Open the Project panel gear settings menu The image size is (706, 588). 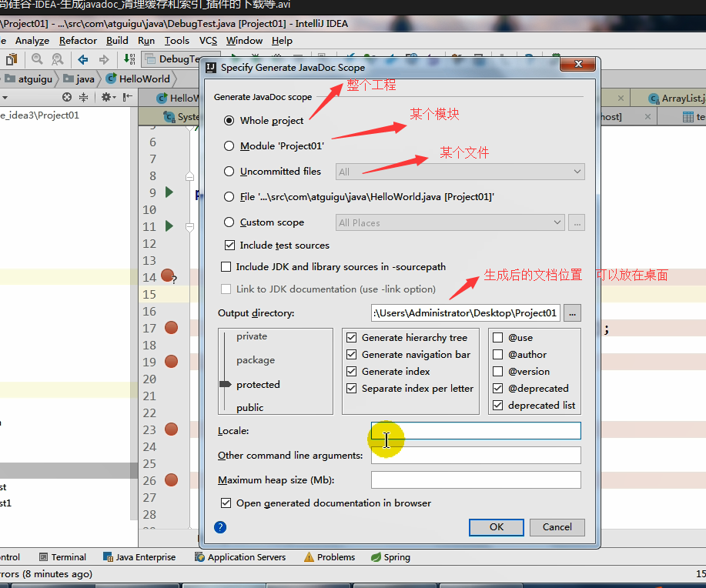108,97
